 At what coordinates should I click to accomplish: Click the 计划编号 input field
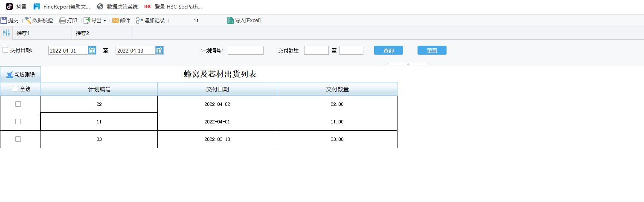click(246, 50)
